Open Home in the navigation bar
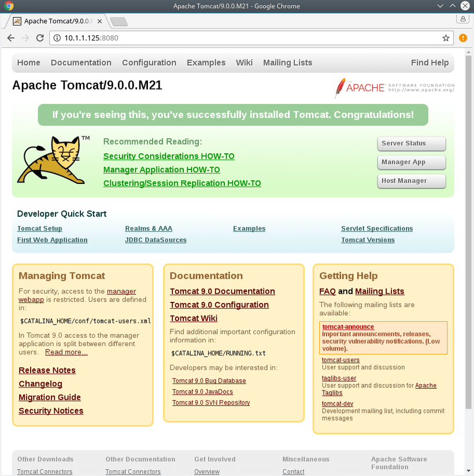The image size is (474, 476). pyautogui.click(x=28, y=62)
